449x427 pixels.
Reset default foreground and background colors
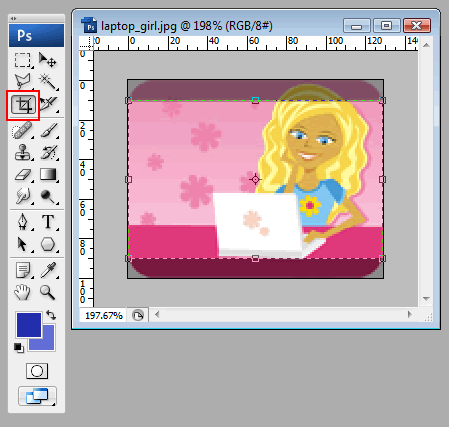[19, 348]
